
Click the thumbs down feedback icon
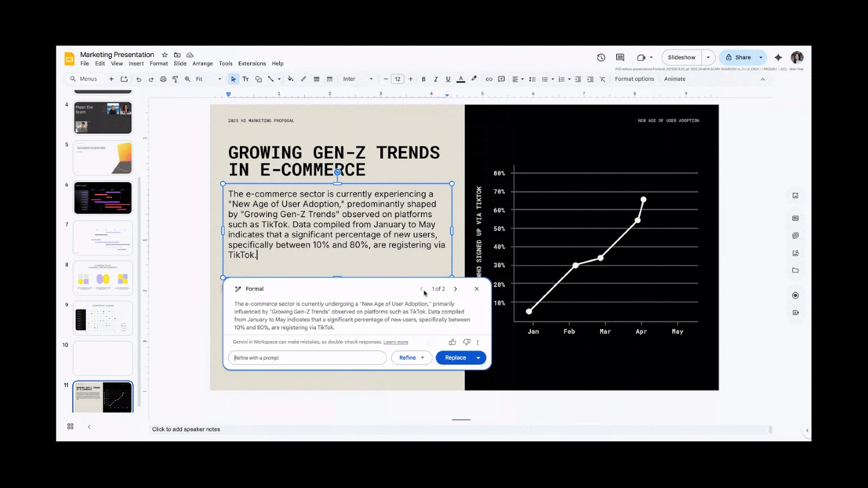[467, 342]
